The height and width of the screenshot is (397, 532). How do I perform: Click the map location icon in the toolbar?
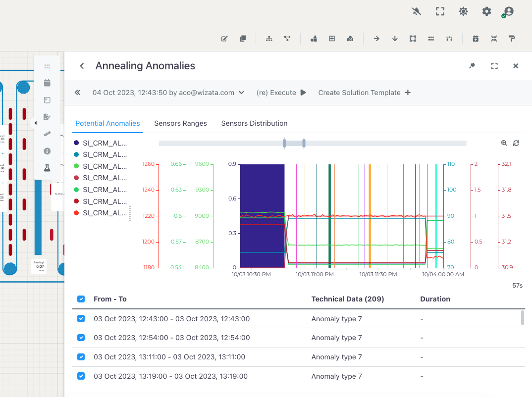tap(350, 39)
